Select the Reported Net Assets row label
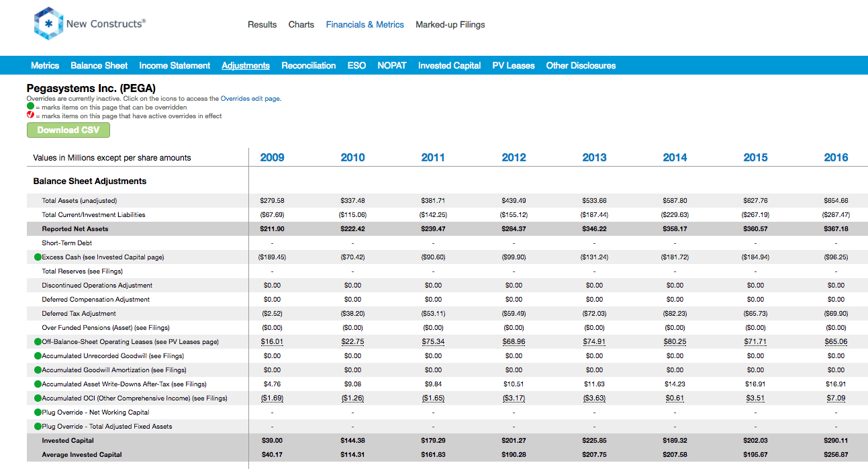868x469 pixels. point(75,229)
